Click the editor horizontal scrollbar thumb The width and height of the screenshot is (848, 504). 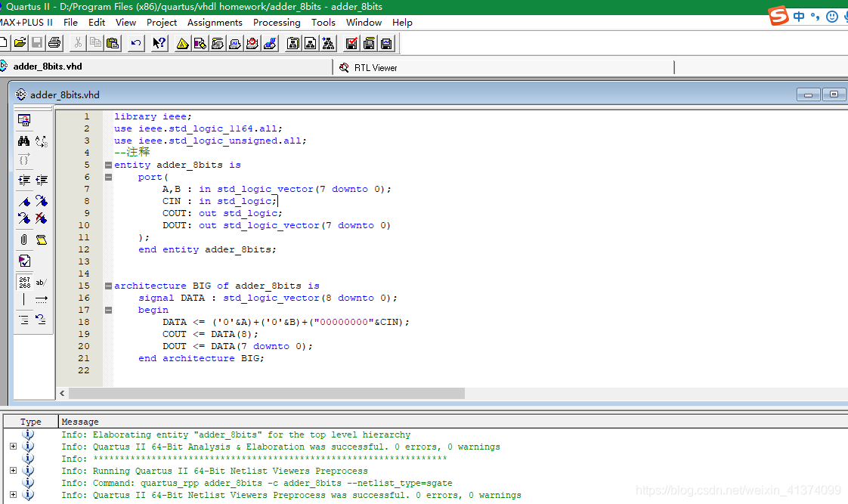[267, 393]
